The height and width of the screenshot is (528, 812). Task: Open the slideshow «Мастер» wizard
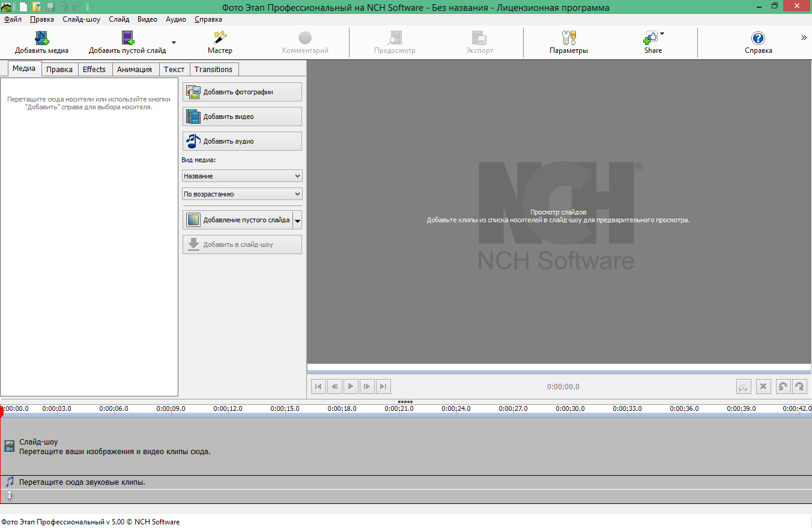point(220,38)
